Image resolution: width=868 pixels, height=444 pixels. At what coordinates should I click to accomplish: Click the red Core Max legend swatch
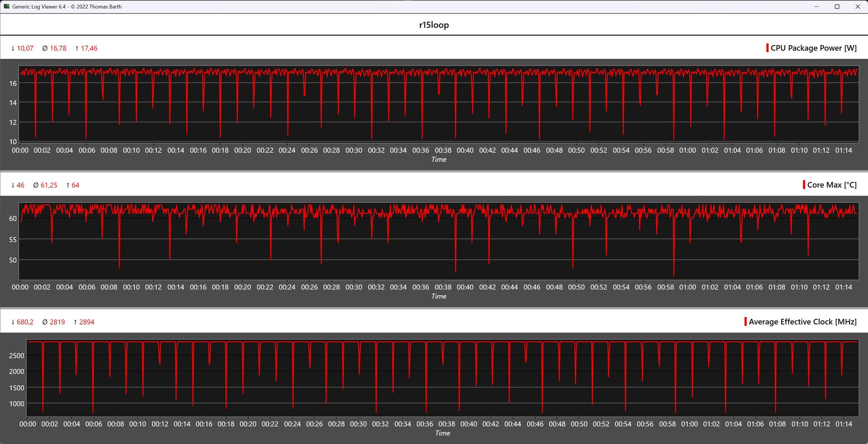coord(804,185)
